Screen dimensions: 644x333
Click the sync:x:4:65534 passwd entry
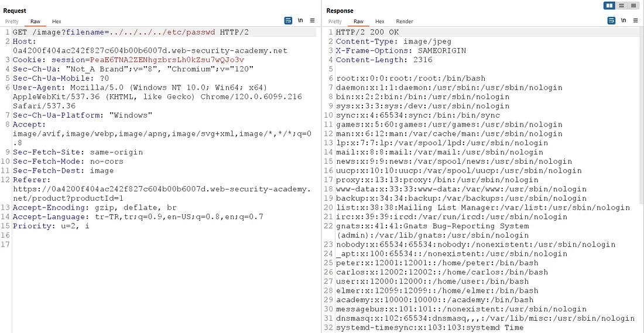[x=417, y=115]
